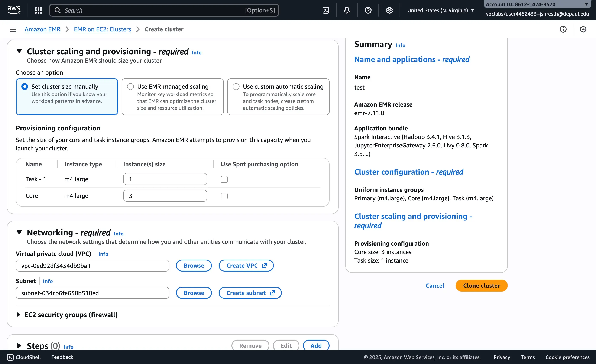Click the Core instance size input field
596x364 pixels.
165,196
